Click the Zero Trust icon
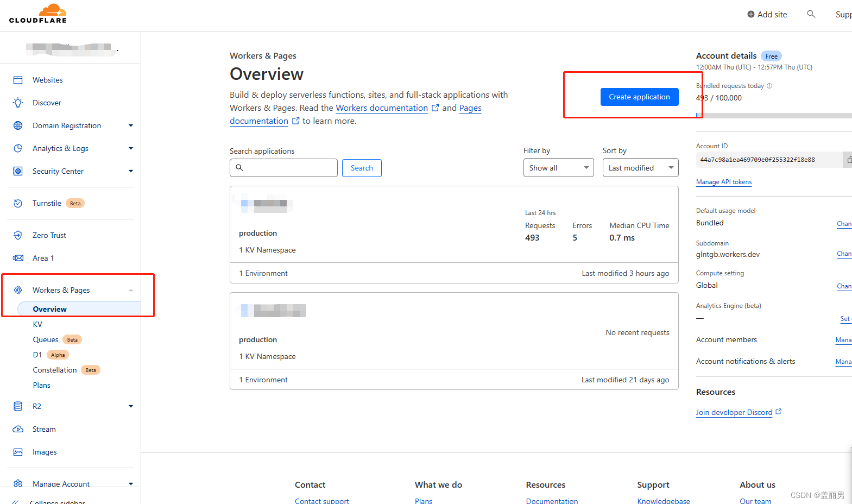This screenshot has height=504, width=852. (x=18, y=235)
